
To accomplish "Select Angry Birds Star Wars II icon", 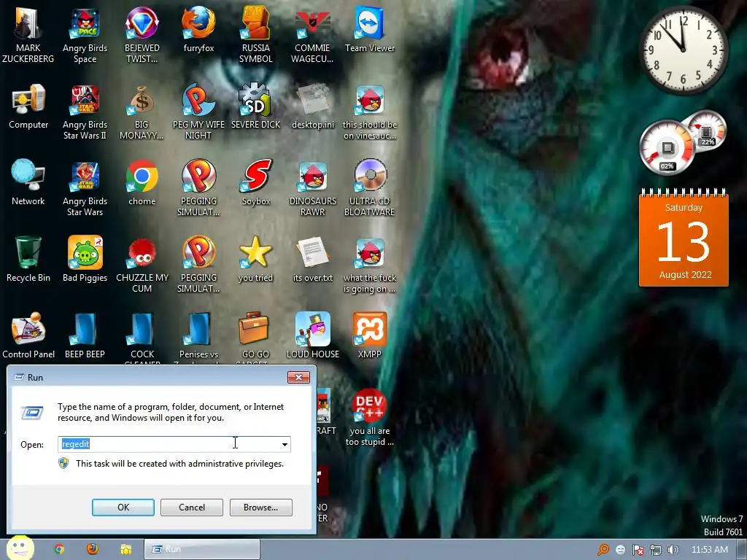I will 85,112.
